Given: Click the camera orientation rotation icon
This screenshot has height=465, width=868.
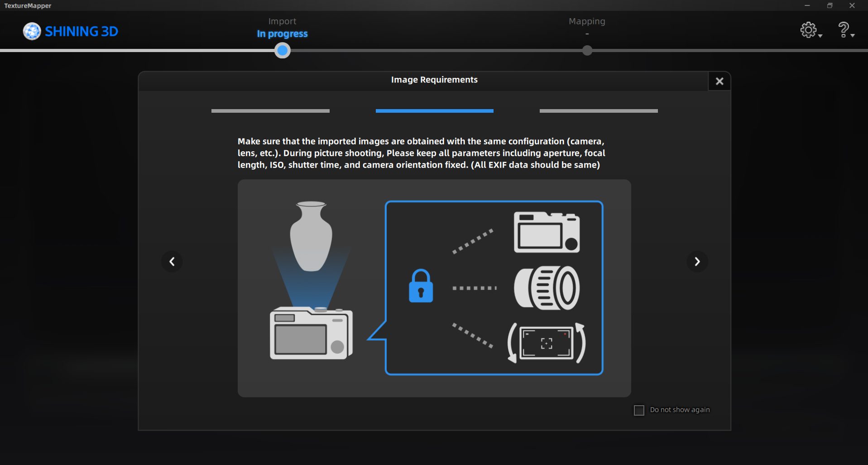Looking at the screenshot, I should pos(547,343).
